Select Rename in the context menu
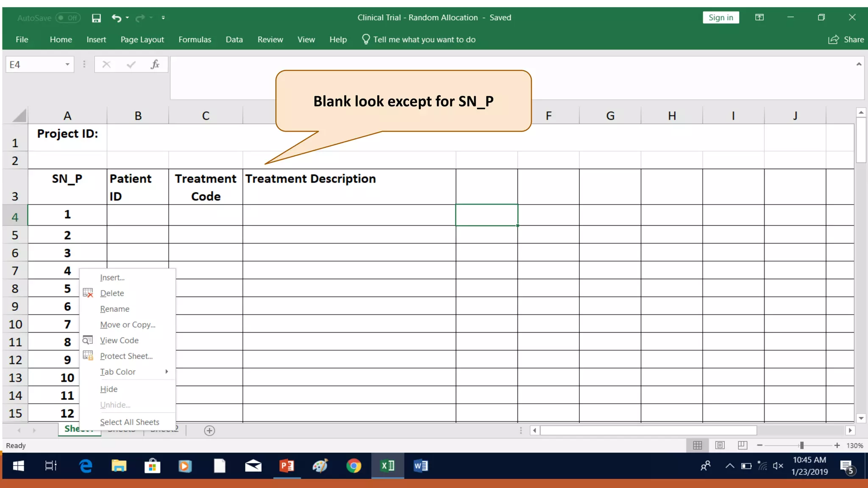Screen dimensions: 868x488 [x=114, y=309]
